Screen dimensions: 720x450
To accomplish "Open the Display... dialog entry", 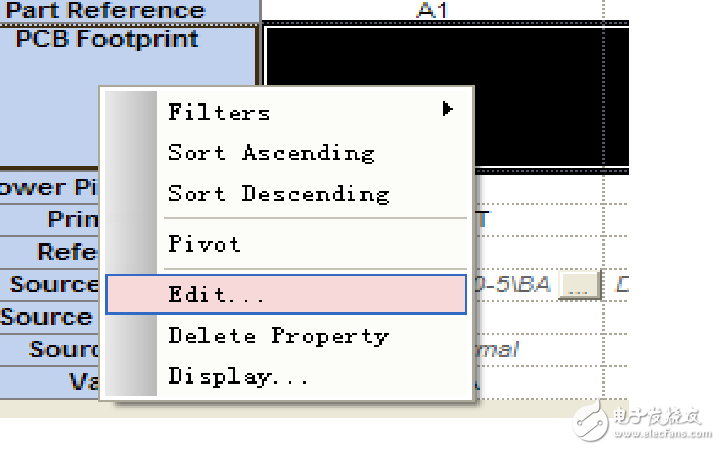I will coord(239,377).
